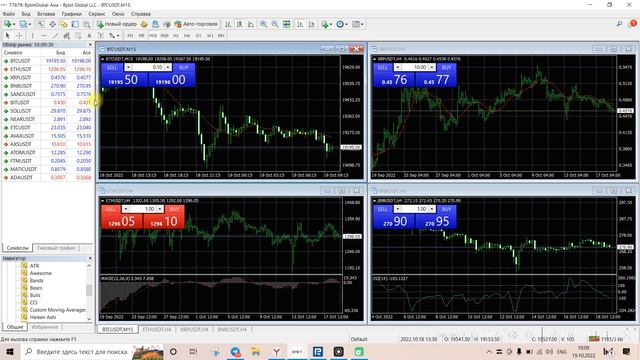Viewport: 640px width, 360px height.
Task: Open search via magnifier at top right
Action: [619, 24]
